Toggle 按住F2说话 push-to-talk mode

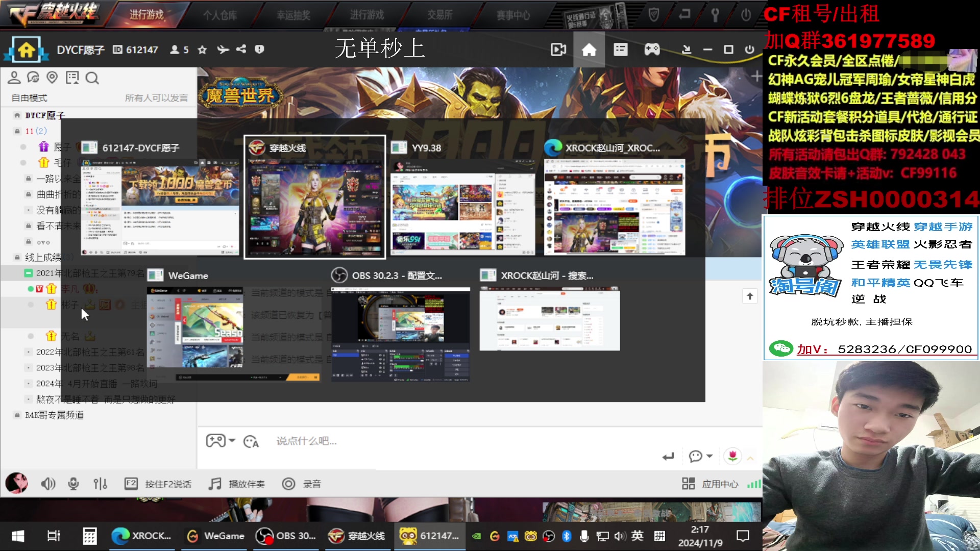[x=158, y=484]
